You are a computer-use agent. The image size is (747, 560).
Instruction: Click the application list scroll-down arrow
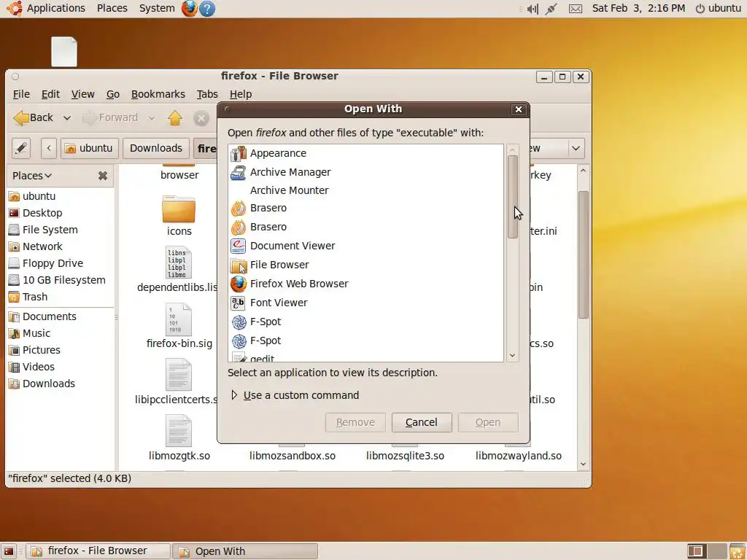click(x=513, y=355)
